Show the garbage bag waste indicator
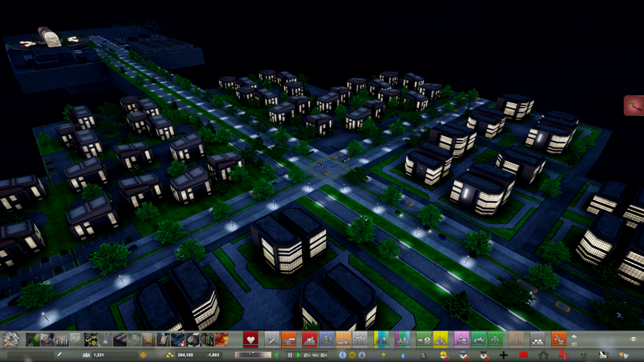Screen dimensions: 644x362 424,355
